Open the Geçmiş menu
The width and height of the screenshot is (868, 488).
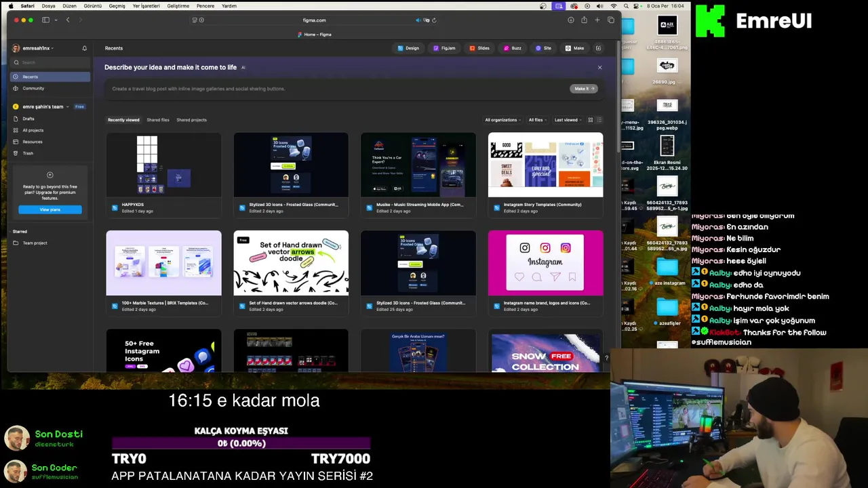pos(117,6)
